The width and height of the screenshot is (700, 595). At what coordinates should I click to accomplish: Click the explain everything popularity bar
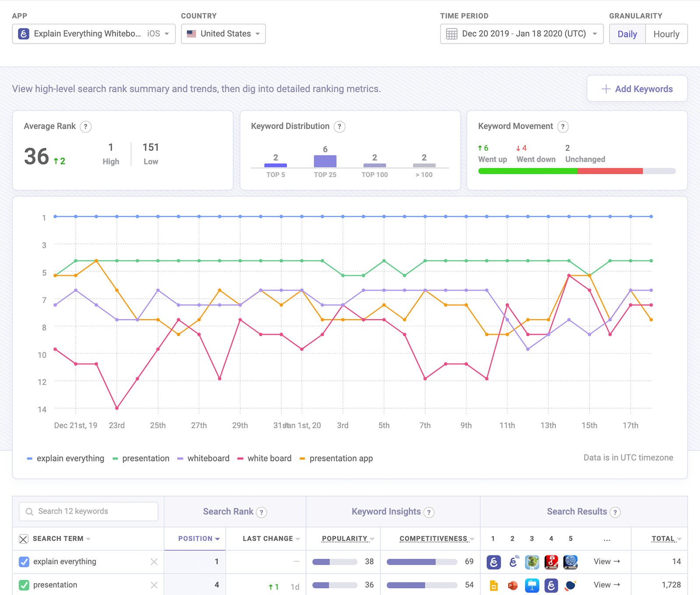click(x=335, y=562)
